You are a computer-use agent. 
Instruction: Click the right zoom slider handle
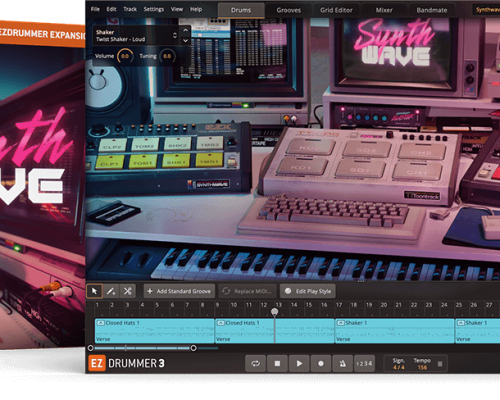click(x=193, y=348)
